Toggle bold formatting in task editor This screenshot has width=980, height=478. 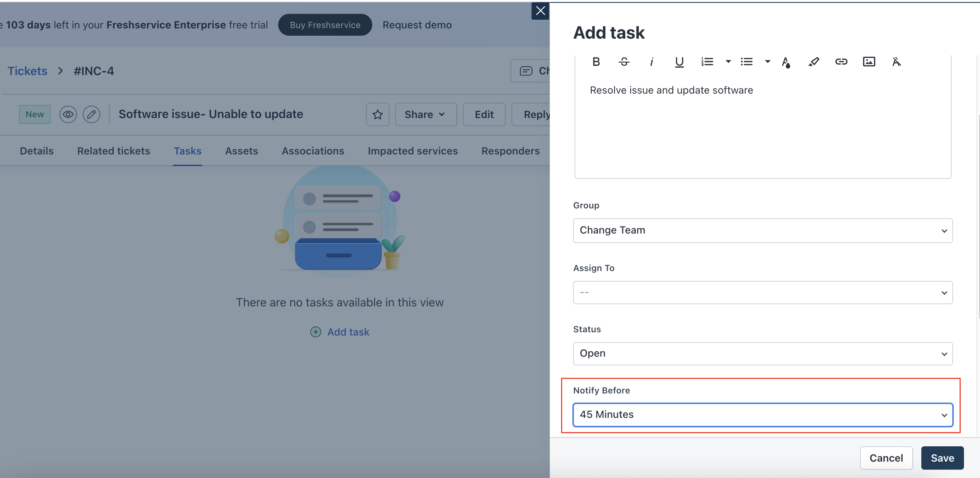click(596, 62)
